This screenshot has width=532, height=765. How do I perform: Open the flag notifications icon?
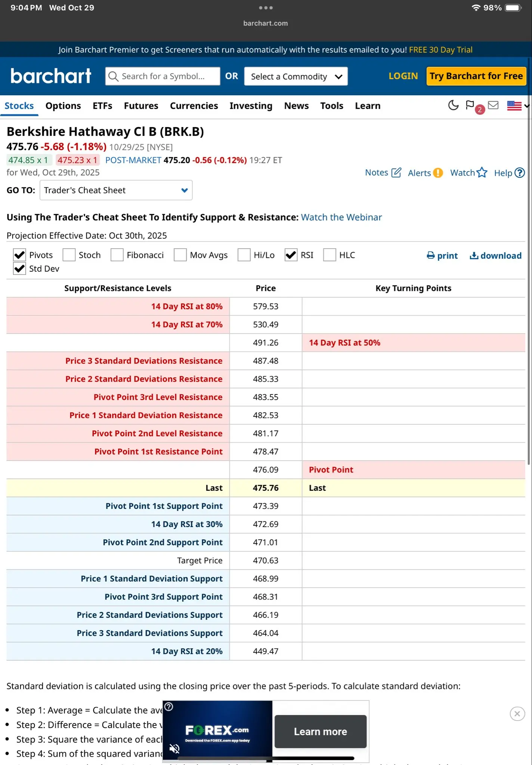470,105
